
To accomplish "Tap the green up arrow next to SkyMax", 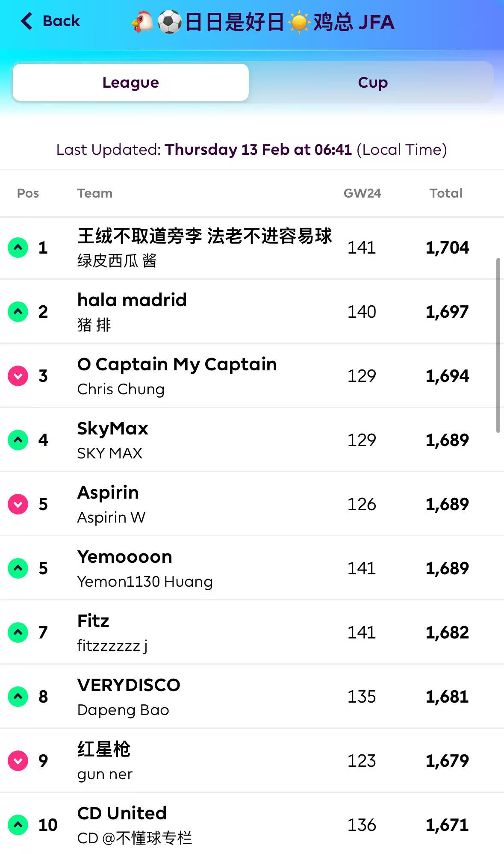I will click(18, 440).
